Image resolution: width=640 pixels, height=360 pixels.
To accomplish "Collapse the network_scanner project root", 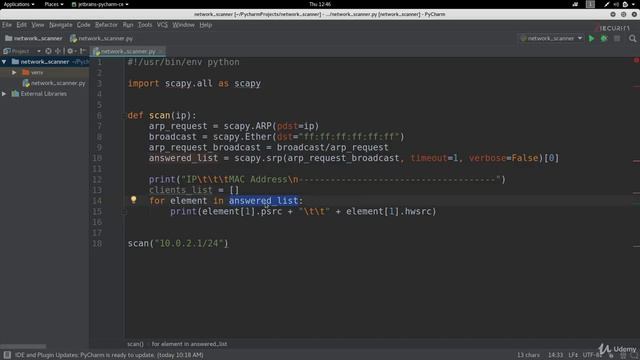I will pyautogui.click(x=4, y=62).
